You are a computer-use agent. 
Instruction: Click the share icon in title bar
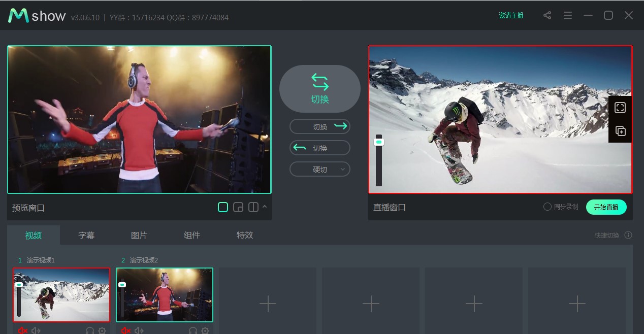point(547,15)
